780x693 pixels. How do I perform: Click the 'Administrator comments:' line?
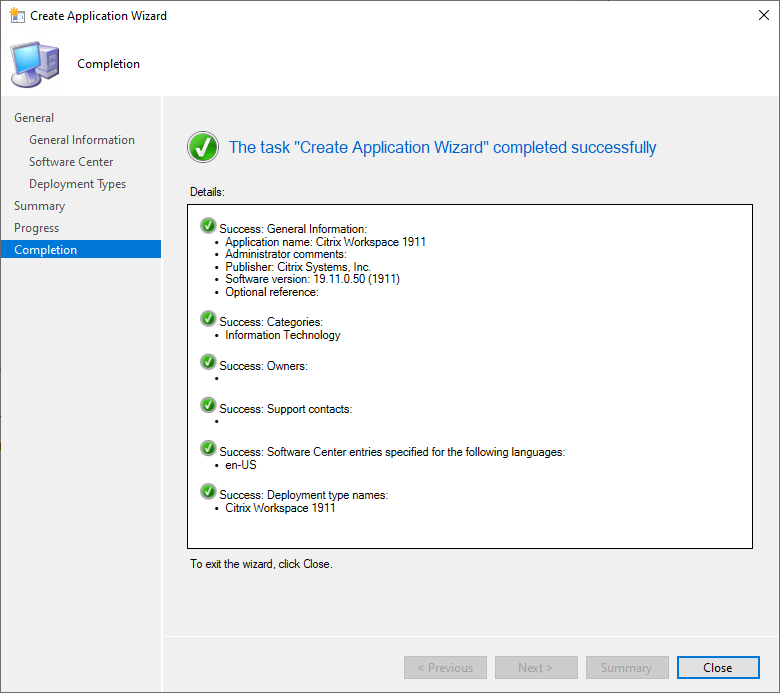pyautogui.click(x=286, y=254)
